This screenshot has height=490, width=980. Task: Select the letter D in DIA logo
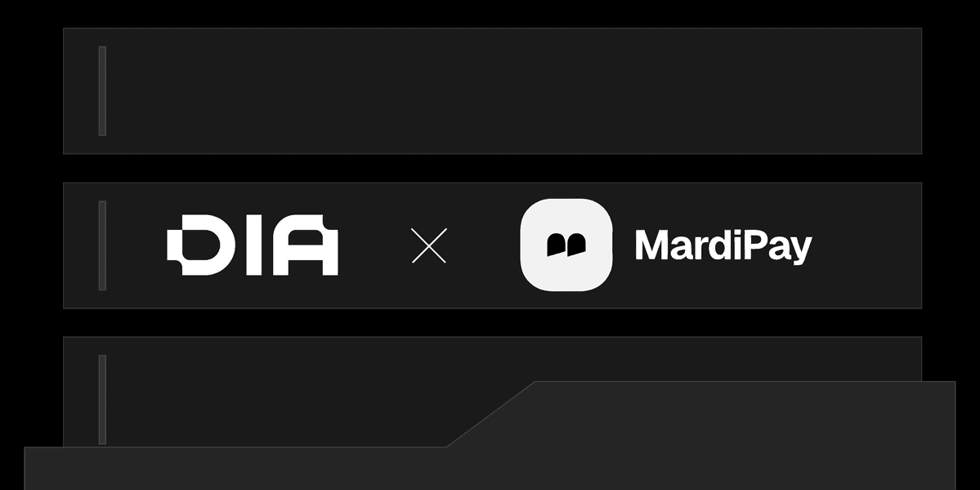[200, 245]
